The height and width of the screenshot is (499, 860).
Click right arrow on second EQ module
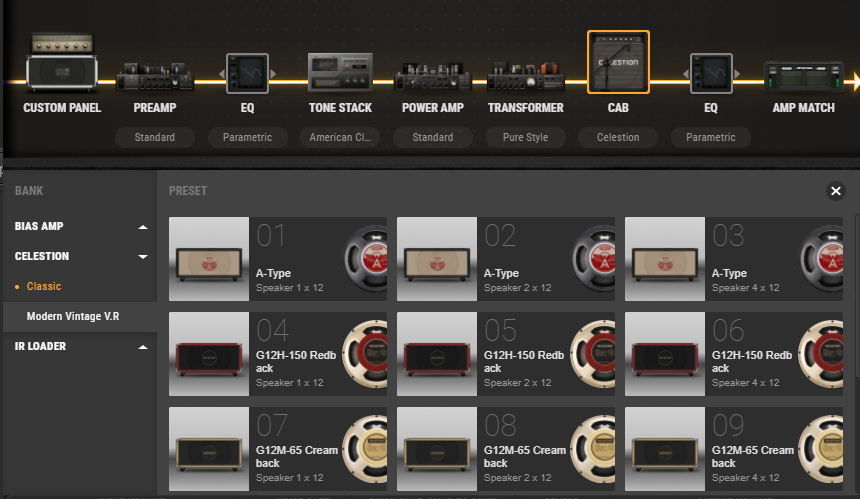(x=737, y=73)
